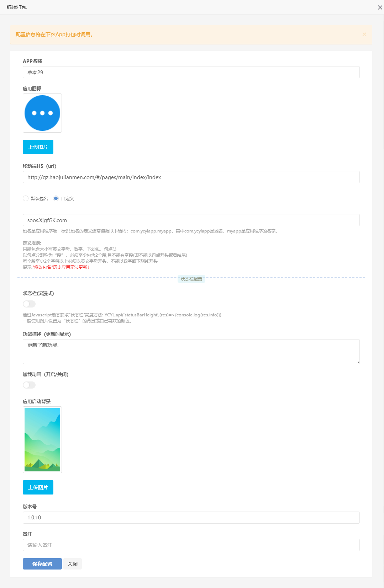Click the 关闭 button
384x588 pixels.
pos(73,564)
